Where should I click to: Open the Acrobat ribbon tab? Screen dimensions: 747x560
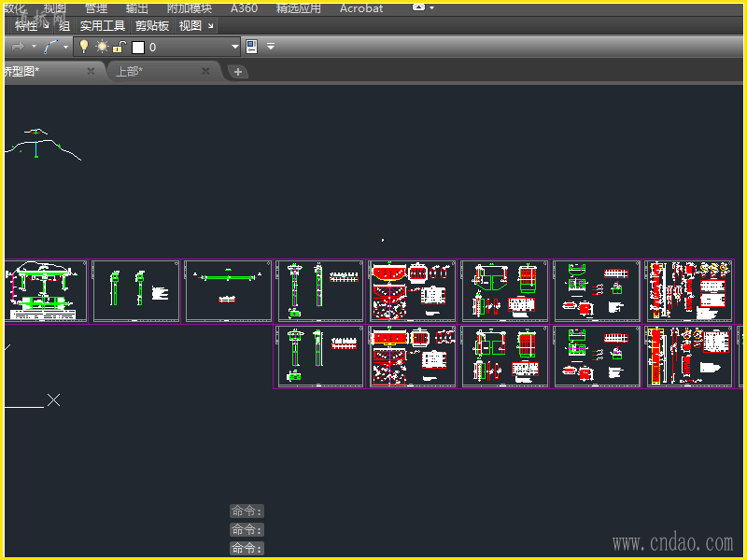click(361, 8)
